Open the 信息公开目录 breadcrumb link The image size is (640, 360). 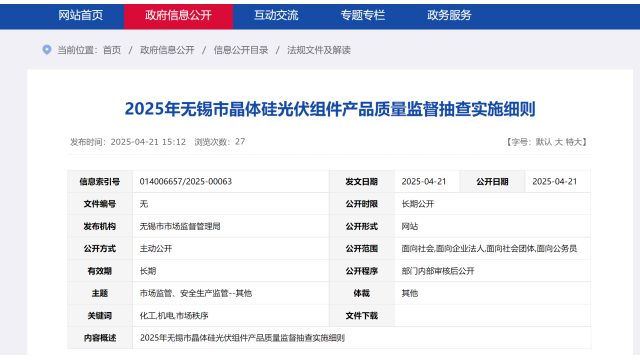pyautogui.click(x=241, y=50)
